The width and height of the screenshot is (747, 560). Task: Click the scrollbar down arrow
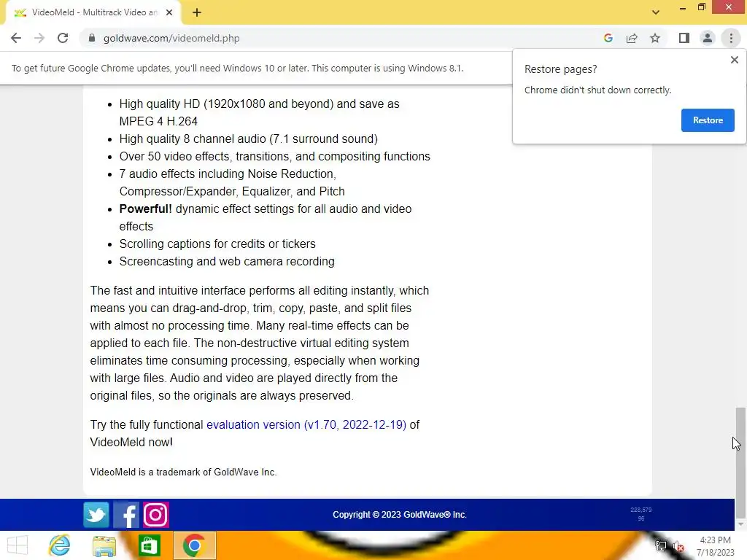tap(740, 525)
